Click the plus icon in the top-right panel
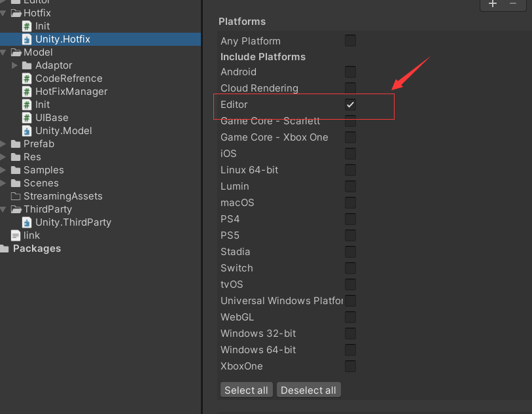Image resolution: width=532 pixels, height=414 pixels. click(x=492, y=5)
